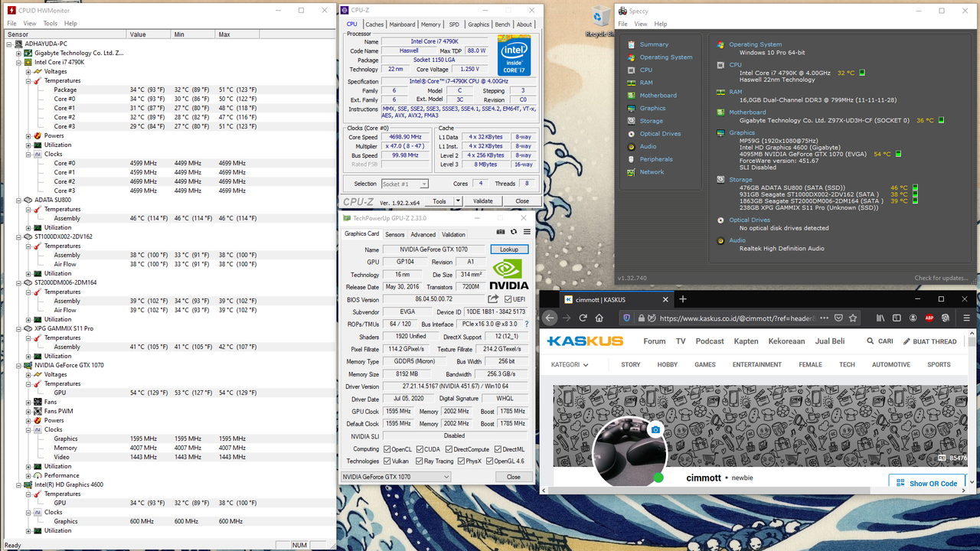
Task: Click the profile photo camera icon
Action: [655, 430]
